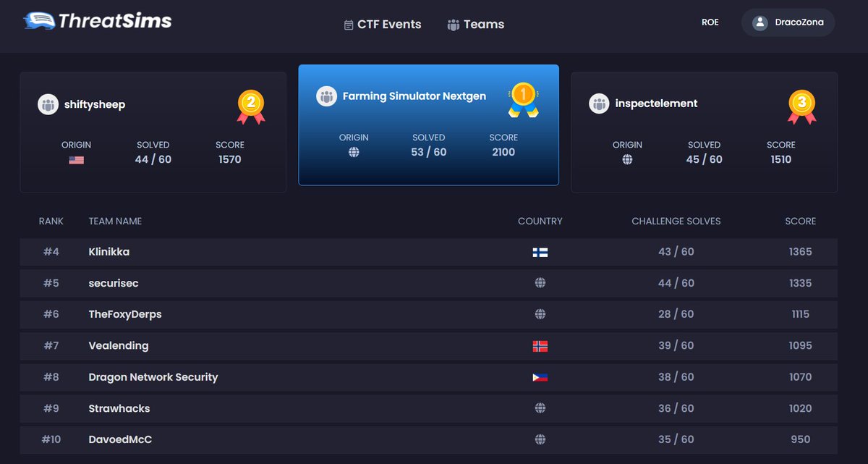Click the globe icon on inspectelement card
Viewport: 868px width, 464px height.
(627, 159)
